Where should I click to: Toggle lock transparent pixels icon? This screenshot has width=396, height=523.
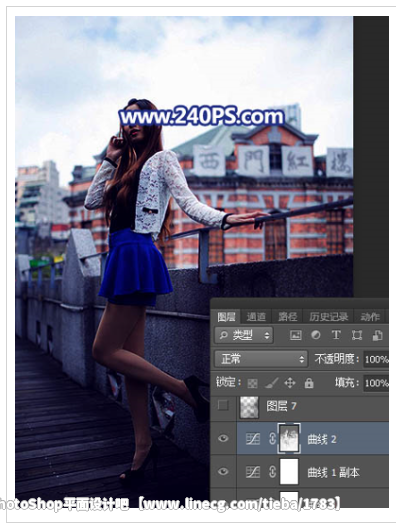(x=252, y=383)
